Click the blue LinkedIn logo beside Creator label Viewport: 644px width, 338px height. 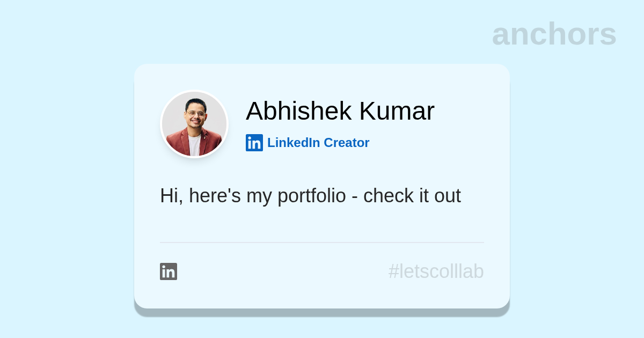coord(254,143)
